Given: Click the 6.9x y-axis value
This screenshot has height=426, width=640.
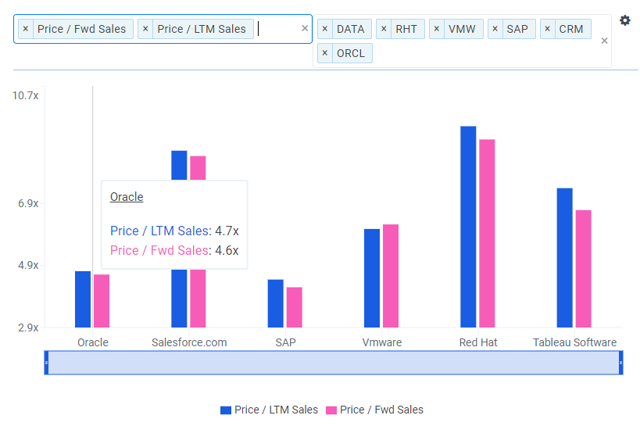Looking at the screenshot, I should 28,203.
